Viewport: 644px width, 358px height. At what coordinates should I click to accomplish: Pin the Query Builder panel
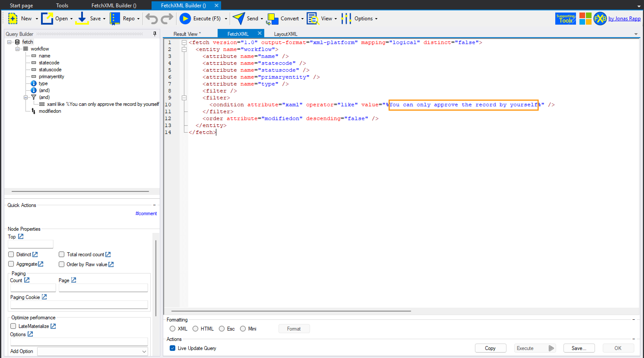click(155, 34)
